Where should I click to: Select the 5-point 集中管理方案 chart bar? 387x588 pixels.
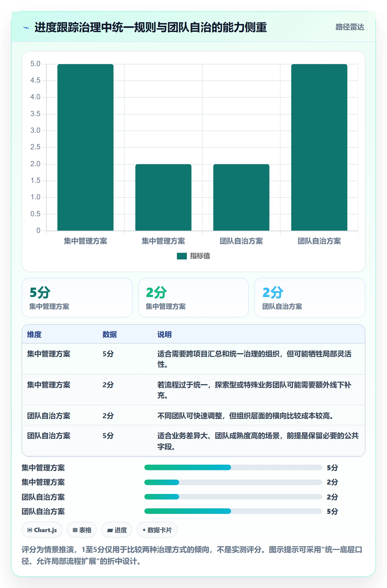tap(85, 147)
